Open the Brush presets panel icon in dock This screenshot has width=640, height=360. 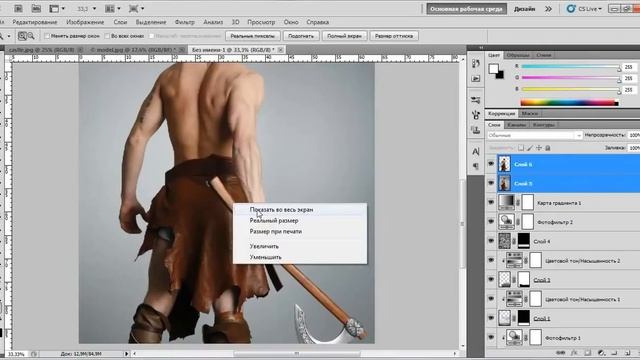476,100
